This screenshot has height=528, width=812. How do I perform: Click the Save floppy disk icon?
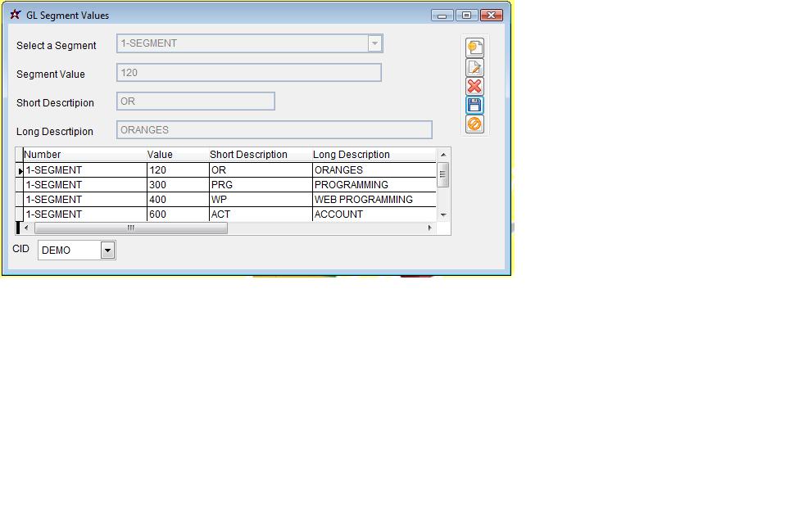click(474, 105)
